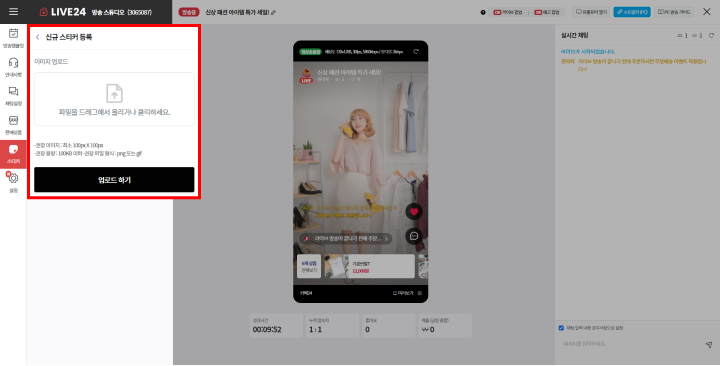Image resolution: width=720 pixels, height=366 pixels.
Task: Click the elapsed time 00:09:52 stat
Action: pyautogui.click(x=276, y=326)
